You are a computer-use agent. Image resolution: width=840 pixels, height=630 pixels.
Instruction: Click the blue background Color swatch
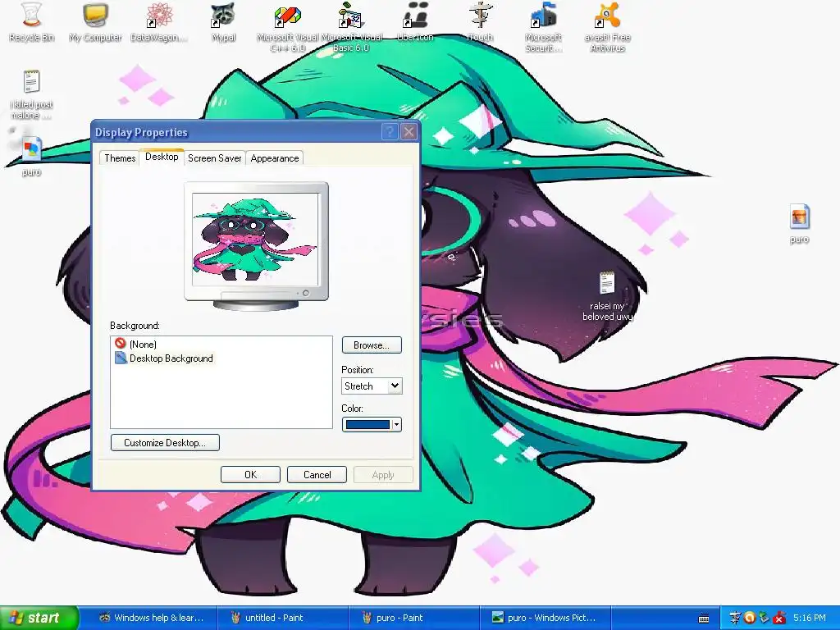point(367,424)
